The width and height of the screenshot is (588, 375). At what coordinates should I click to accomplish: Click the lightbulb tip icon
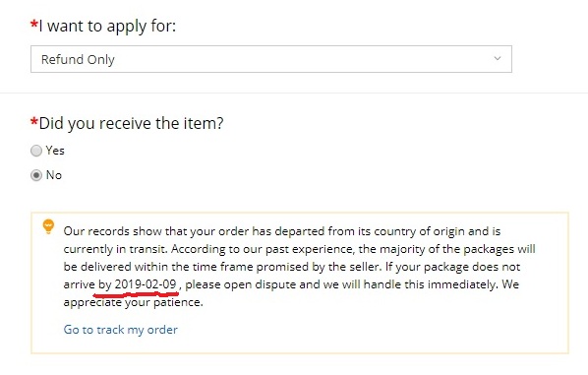48,226
